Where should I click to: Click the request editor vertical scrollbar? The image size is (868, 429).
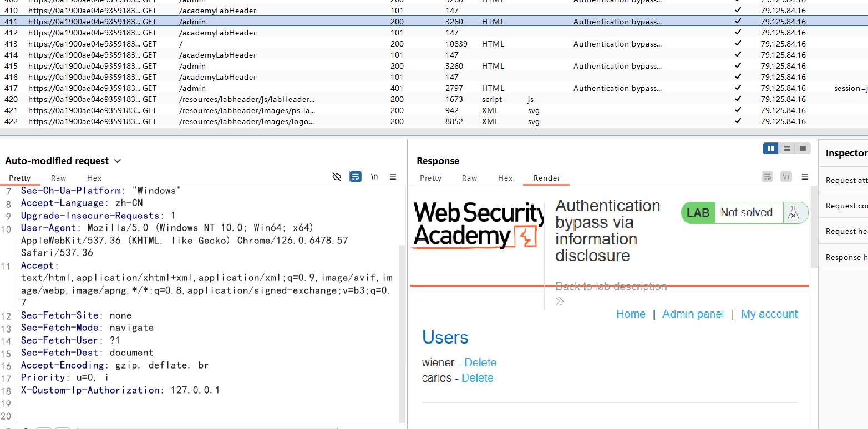tap(402, 333)
